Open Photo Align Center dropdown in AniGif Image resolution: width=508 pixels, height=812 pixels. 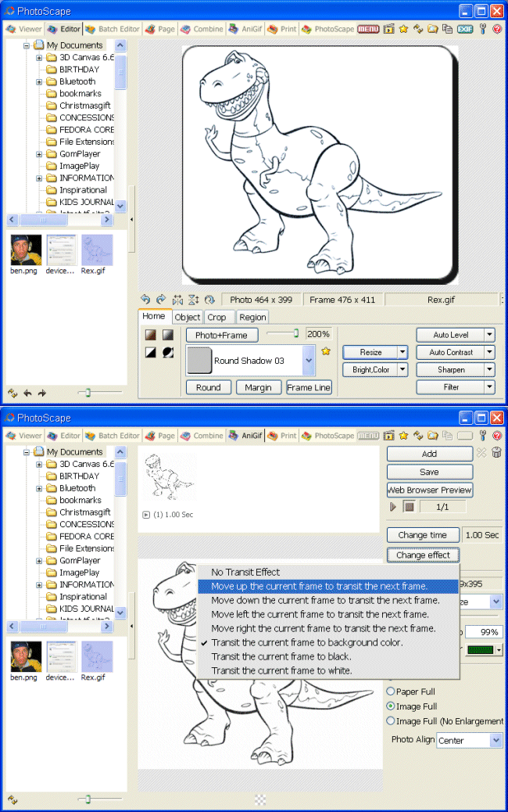496,740
